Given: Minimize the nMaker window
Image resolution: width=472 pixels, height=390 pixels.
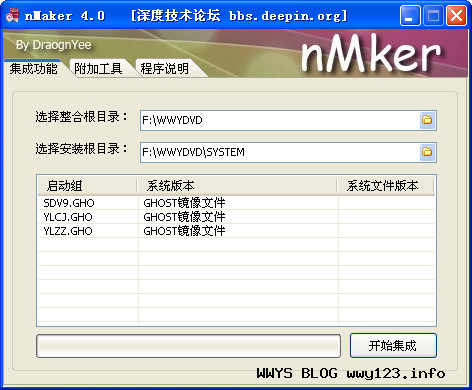Looking at the screenshot, I should pyautogui.click(x=410, y=16).
